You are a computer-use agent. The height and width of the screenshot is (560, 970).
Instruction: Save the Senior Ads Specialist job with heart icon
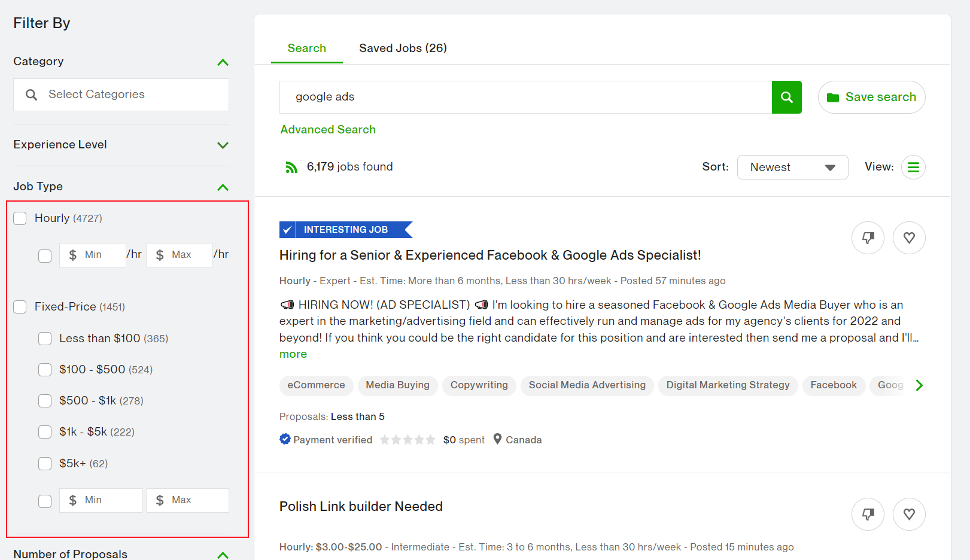tap(909, 238)
